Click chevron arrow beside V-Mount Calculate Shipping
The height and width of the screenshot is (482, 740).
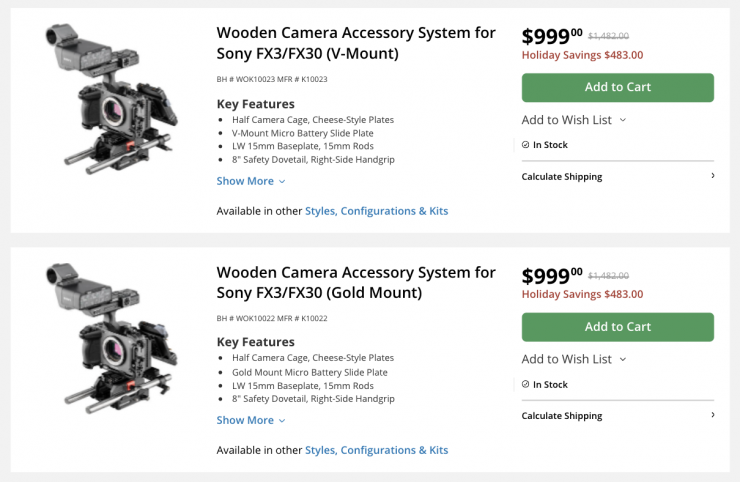(x=713, y=176)
